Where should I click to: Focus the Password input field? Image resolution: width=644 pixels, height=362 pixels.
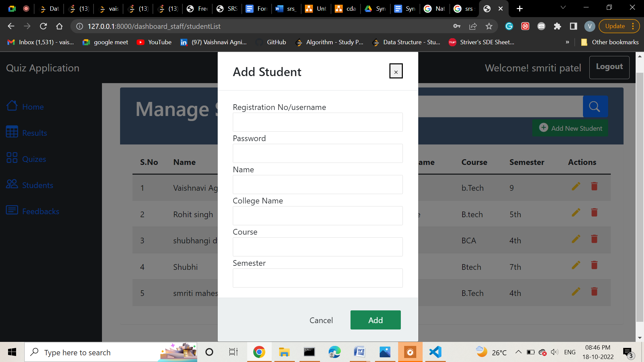click(x=318, y=153)
